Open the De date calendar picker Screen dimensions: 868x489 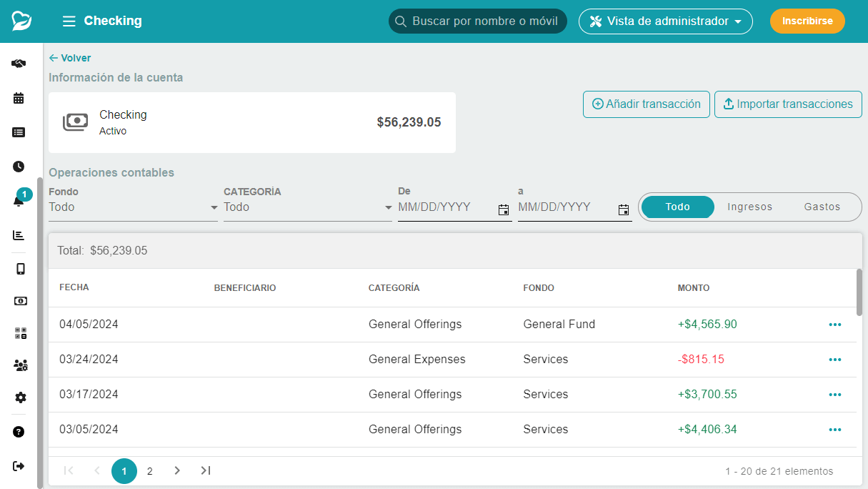point(504,209)
